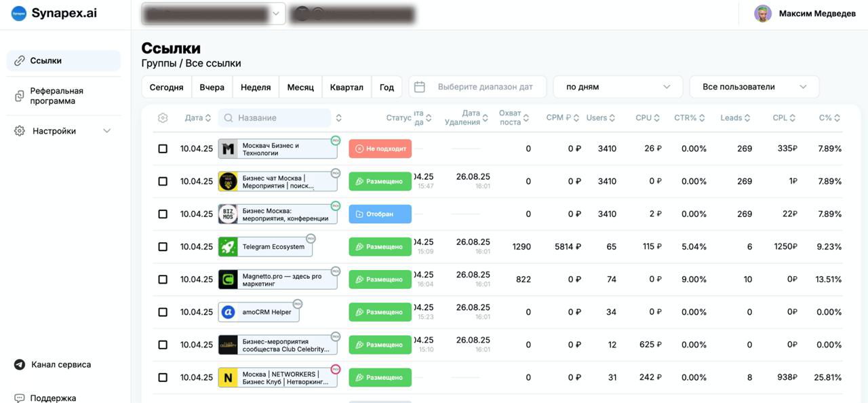The height and width of the screenshot is (403, 868).
Task: Open Поддержка via the chat bubble icon
Action: tap(19, 397)
